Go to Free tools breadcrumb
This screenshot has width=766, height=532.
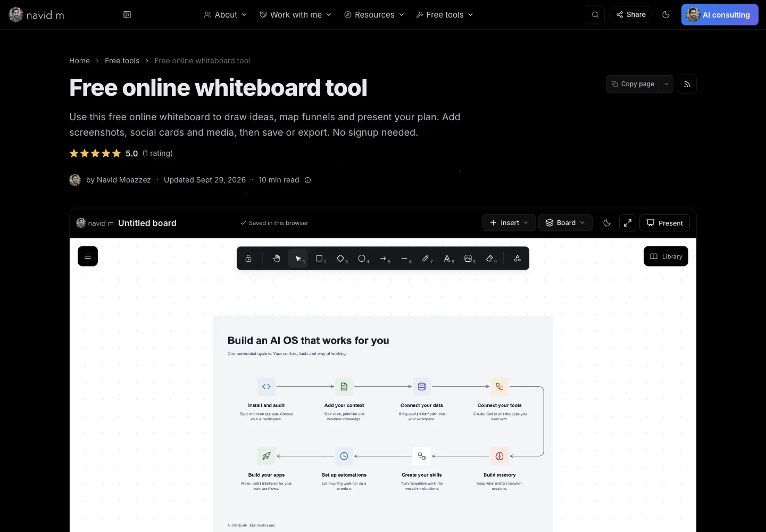tap(122, 61)
